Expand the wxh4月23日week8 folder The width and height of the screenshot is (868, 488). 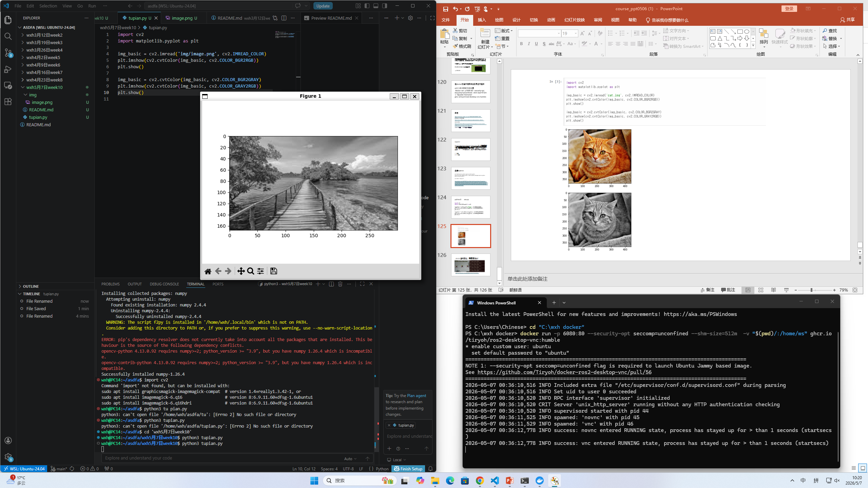click(x=44, y=80)
